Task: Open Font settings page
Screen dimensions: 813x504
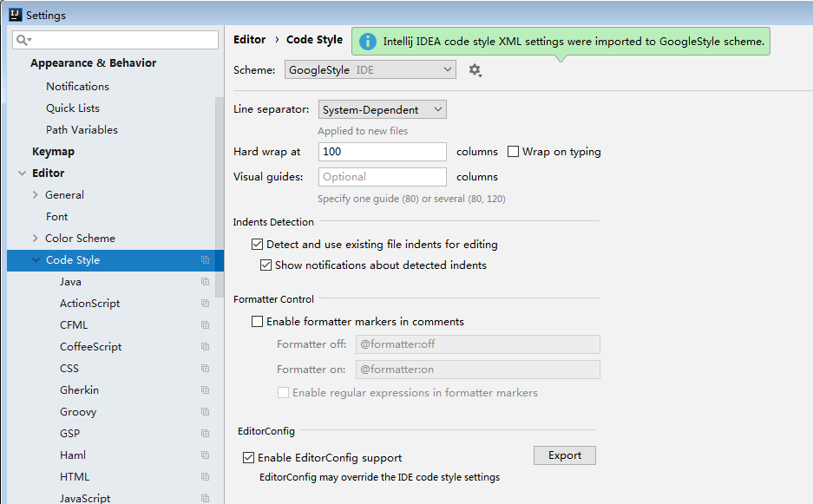Action: pyautogui.click(x=56, y=217)
